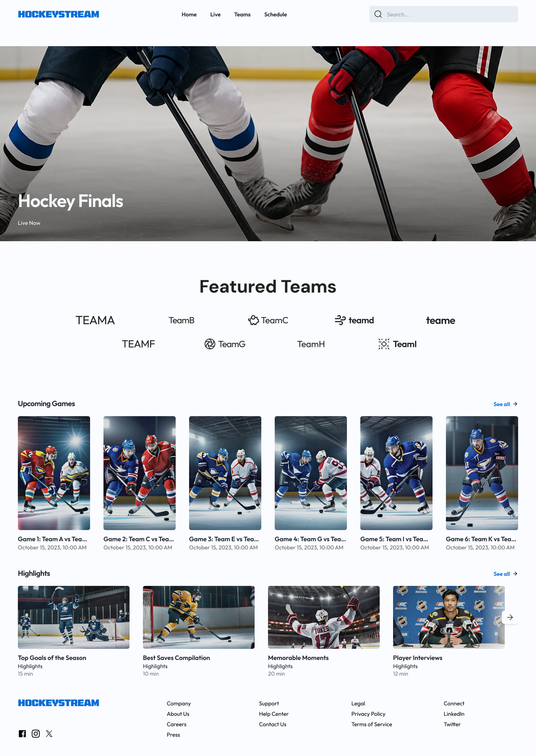Screen dimensions: 536x756
Task: Open Help Center footer link
Action: tap(274, 714)
